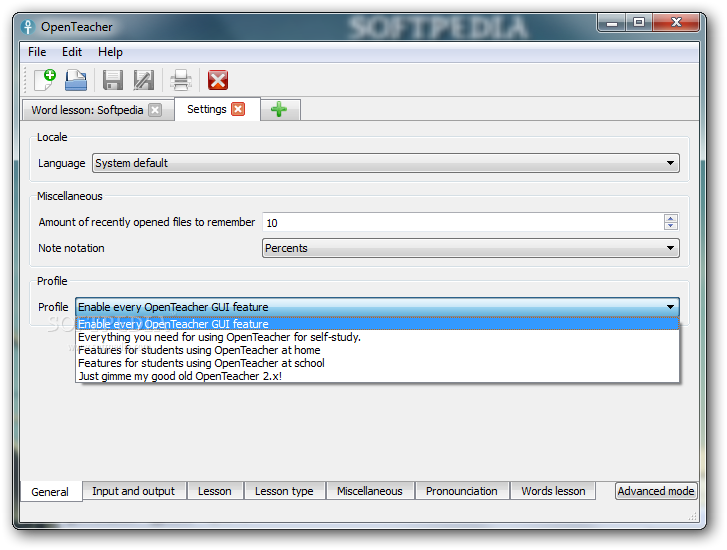
Task: Close the OpenTeacher window
Action: [676, 22]
